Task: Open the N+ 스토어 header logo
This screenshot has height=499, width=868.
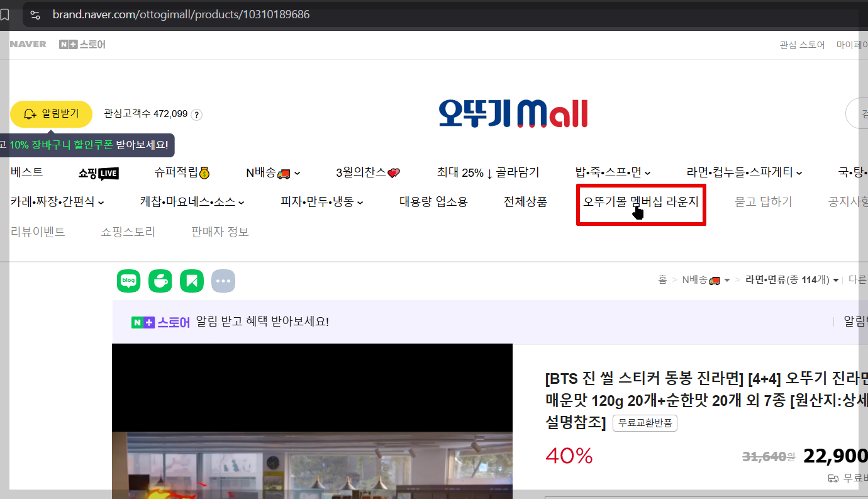Action: coord(82,45)
